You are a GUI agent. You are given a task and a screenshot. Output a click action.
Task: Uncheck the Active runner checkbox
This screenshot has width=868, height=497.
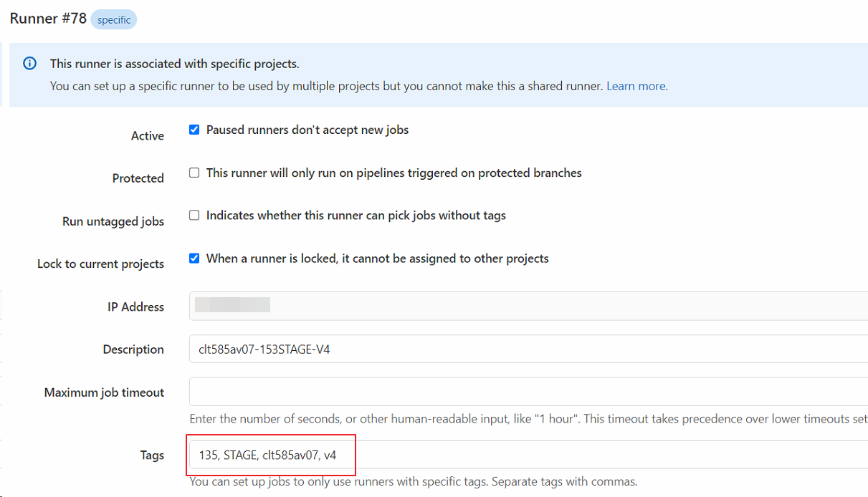coord(194,130)
